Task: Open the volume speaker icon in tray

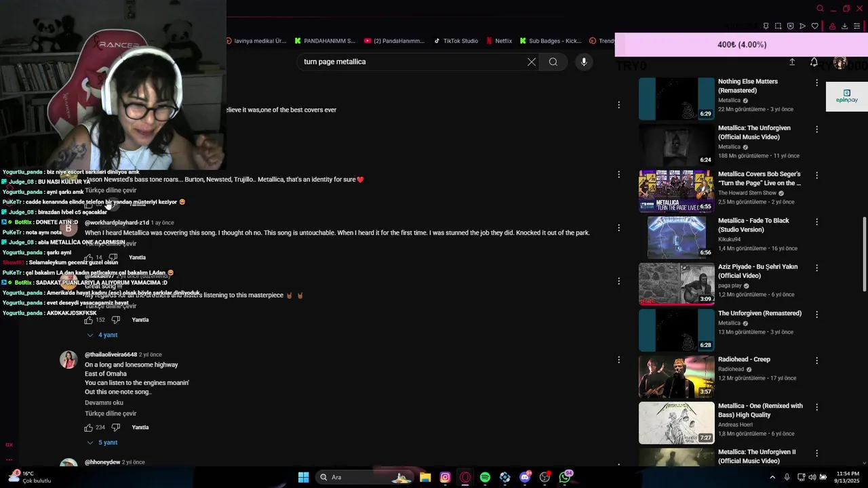Action: 812,477
